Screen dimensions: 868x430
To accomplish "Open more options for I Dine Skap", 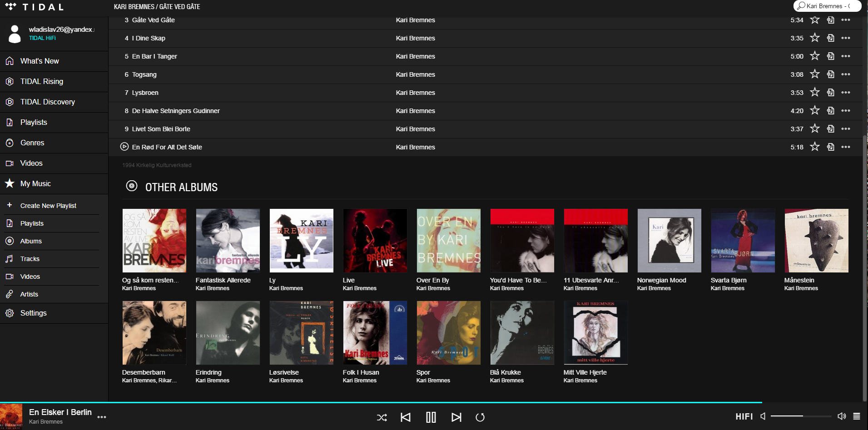I will 845,38.
